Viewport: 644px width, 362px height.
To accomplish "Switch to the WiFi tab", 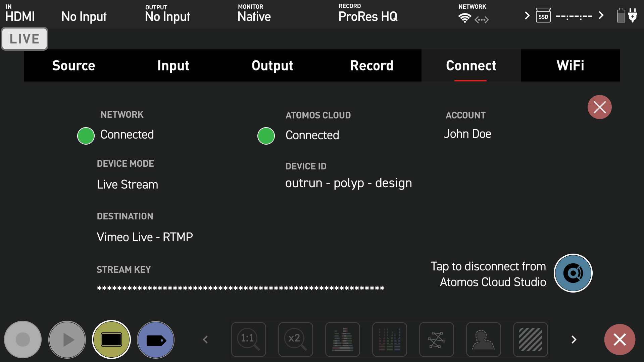I will pyautogui.click(x=570, y=65).
